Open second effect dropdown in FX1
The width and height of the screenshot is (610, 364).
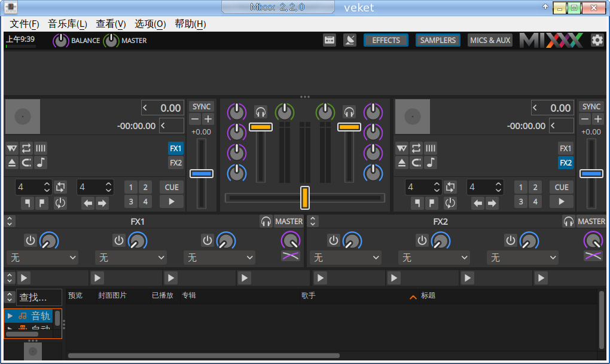131,258
